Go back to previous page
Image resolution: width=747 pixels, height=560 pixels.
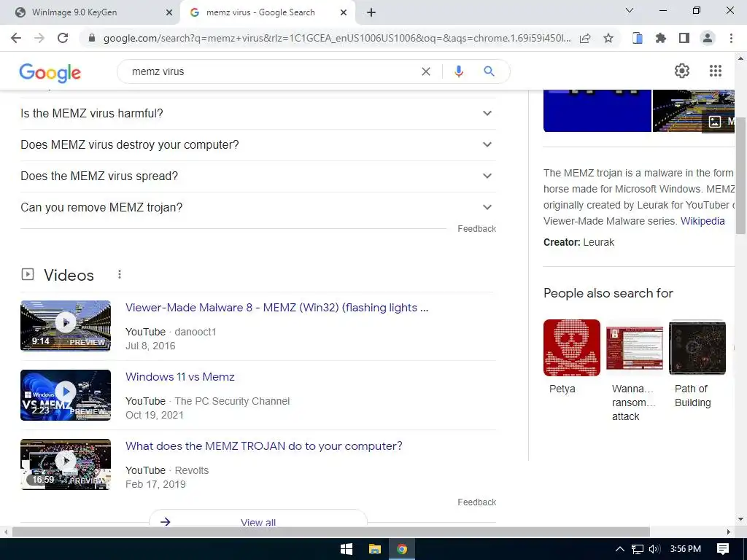click(x=16, y=38)
